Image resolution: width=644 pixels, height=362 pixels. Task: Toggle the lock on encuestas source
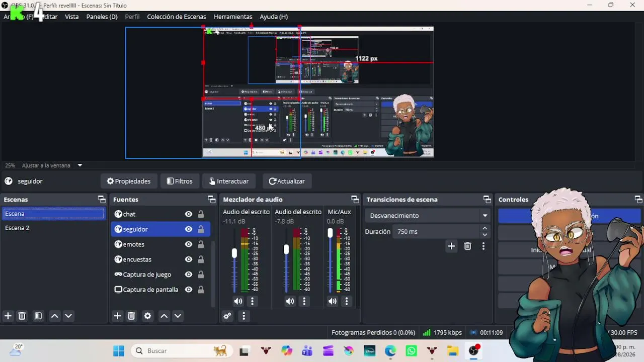point(201,259)
